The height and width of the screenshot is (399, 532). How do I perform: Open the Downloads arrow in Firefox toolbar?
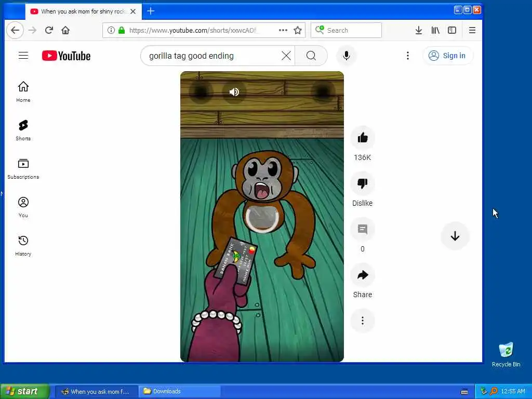pyautogui.click(x=419, y=30)
